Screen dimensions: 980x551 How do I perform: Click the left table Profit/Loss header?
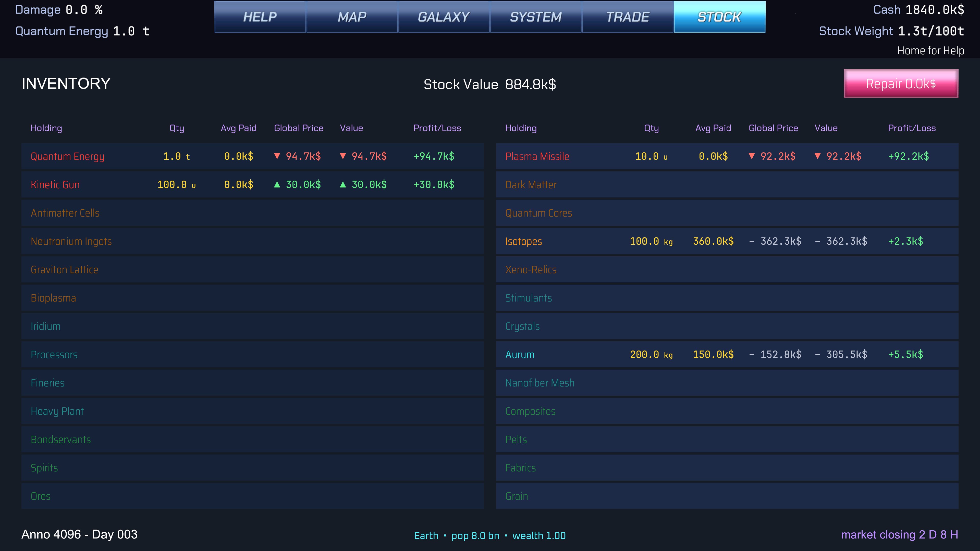tap(437, 128)
